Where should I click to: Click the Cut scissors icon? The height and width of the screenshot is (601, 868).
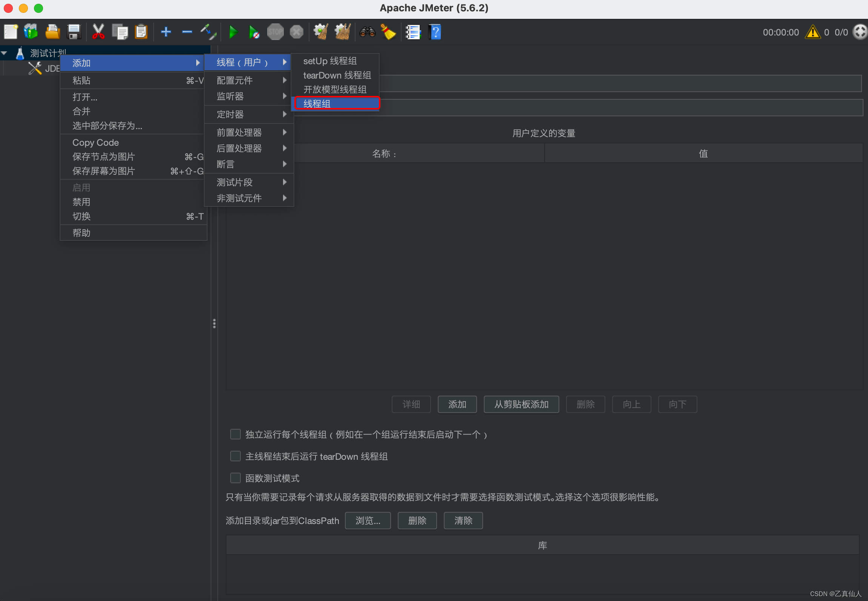98,32
